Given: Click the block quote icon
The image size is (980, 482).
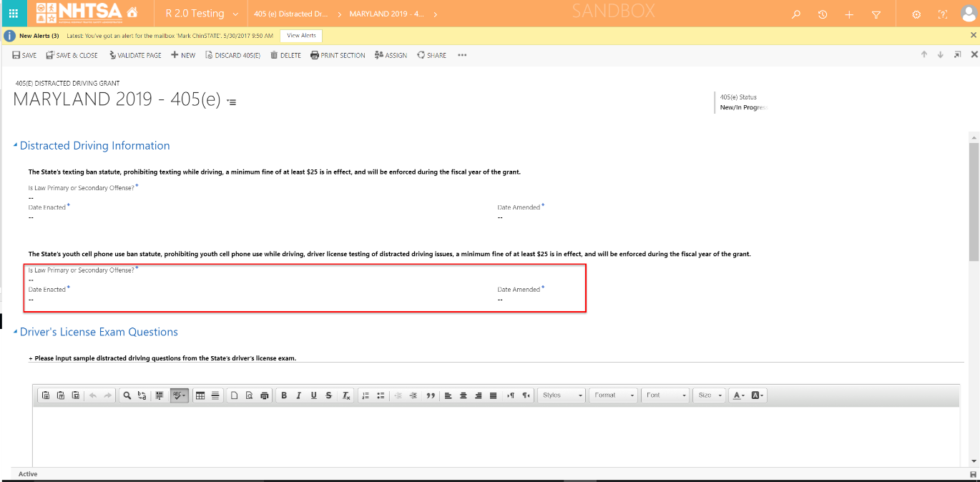Looking at the screenshot, I should point(431,395).
